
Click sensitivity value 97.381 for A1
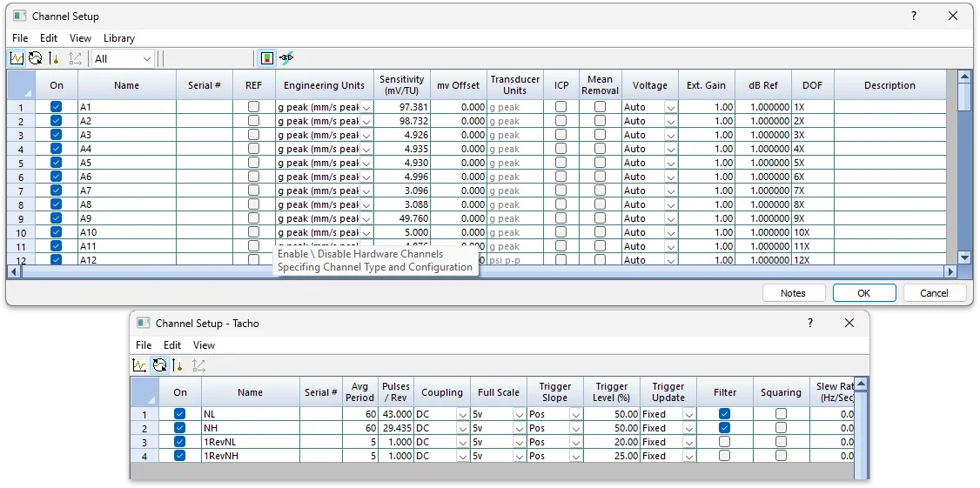[402, 107]
